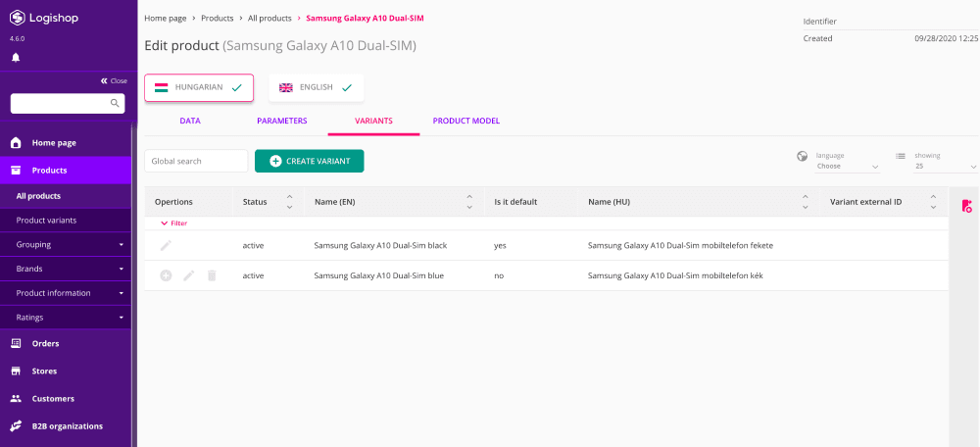The height and width of the screenshot is (447, 980).
Task: Click the pink column settings icon
Action: [966, 206]
